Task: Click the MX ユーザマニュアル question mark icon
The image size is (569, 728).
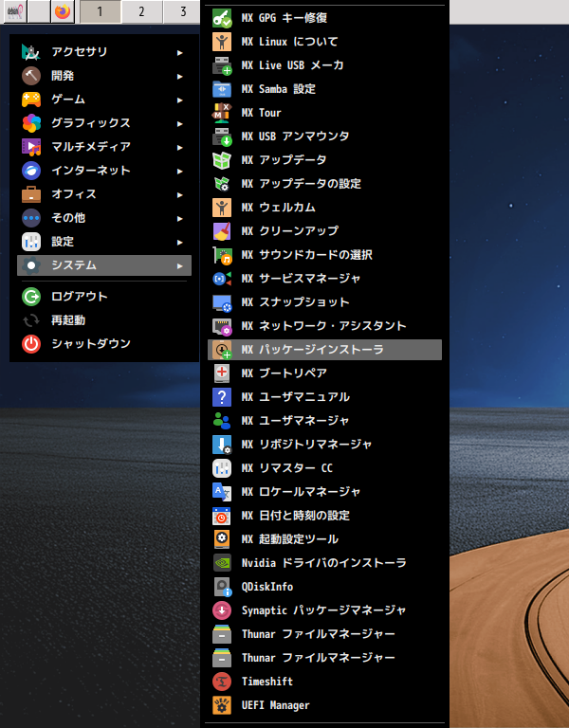Action: coord(222,397)
